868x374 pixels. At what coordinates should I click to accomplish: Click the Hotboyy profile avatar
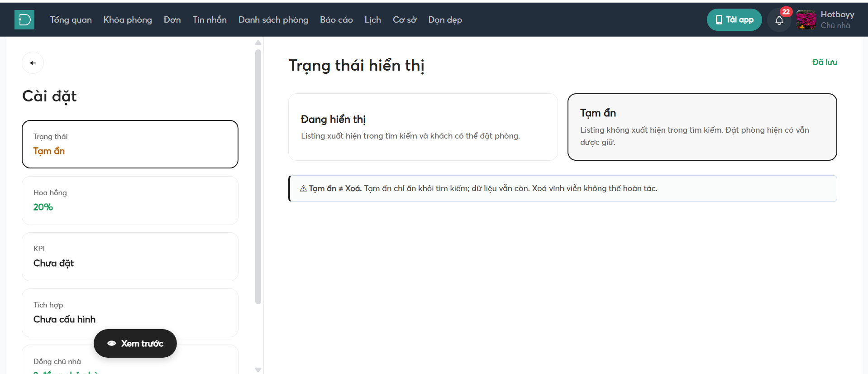point(806,20)
